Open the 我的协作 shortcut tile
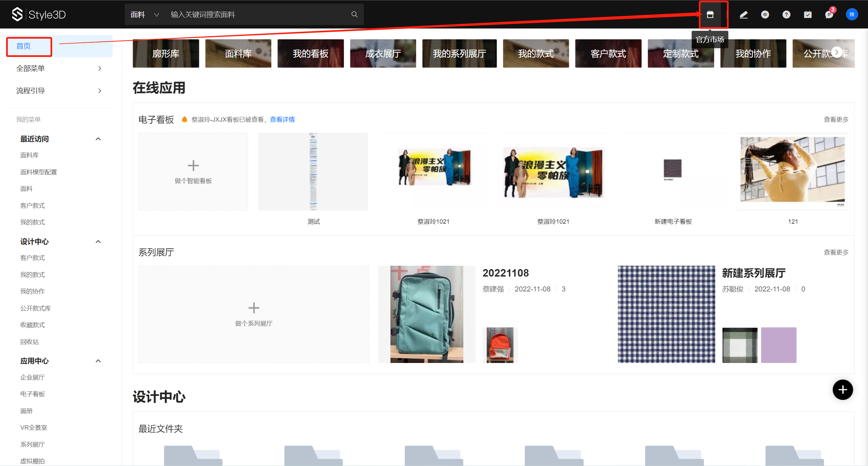 click(753, 53)
